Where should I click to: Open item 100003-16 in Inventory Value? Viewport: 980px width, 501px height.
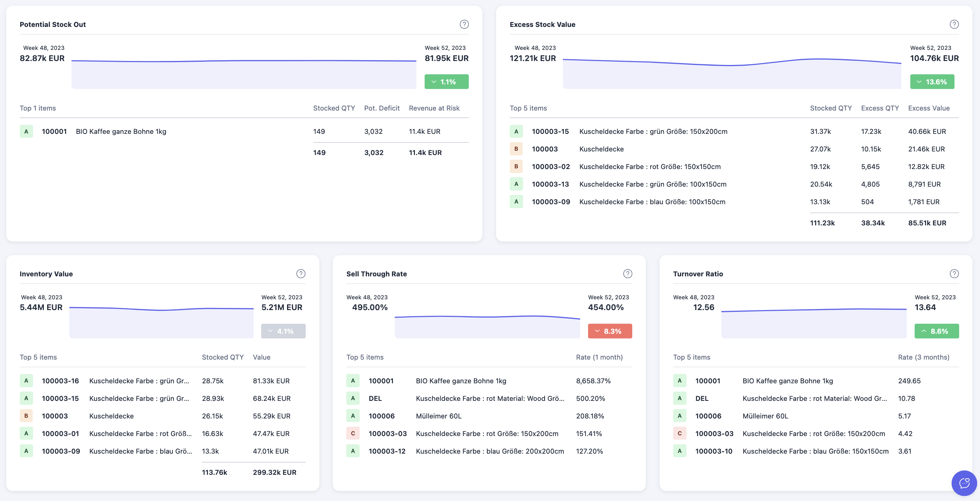[x=60, y=381]
